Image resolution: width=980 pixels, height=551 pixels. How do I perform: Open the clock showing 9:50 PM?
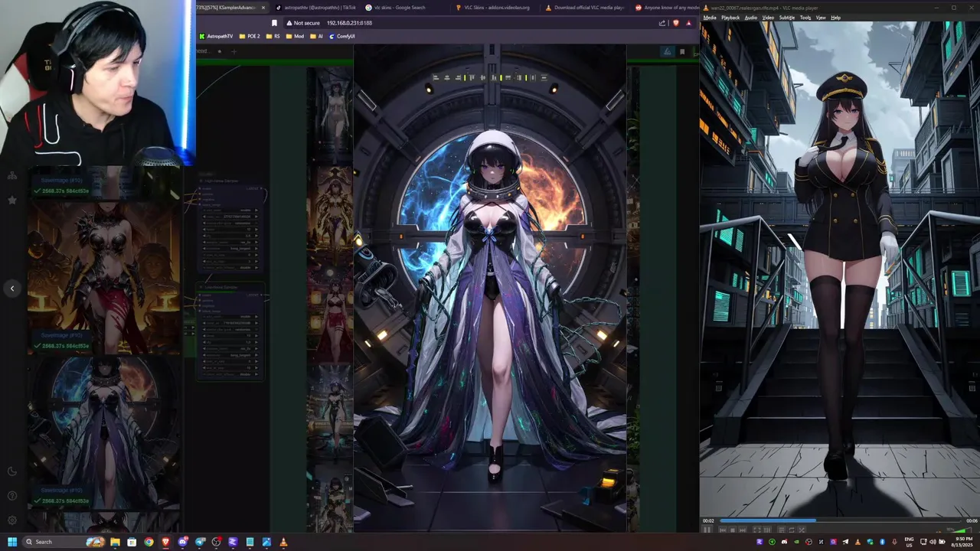pos(962,543)
